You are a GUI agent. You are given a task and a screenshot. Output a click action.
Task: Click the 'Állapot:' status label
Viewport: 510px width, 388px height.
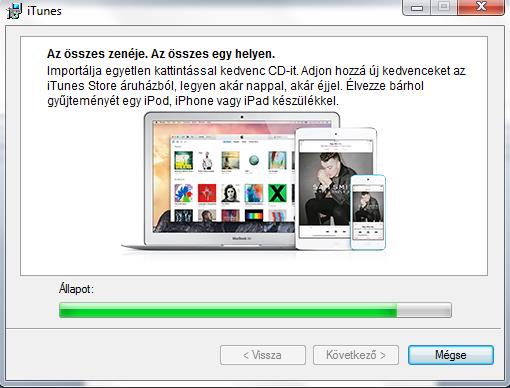(76, 289)
